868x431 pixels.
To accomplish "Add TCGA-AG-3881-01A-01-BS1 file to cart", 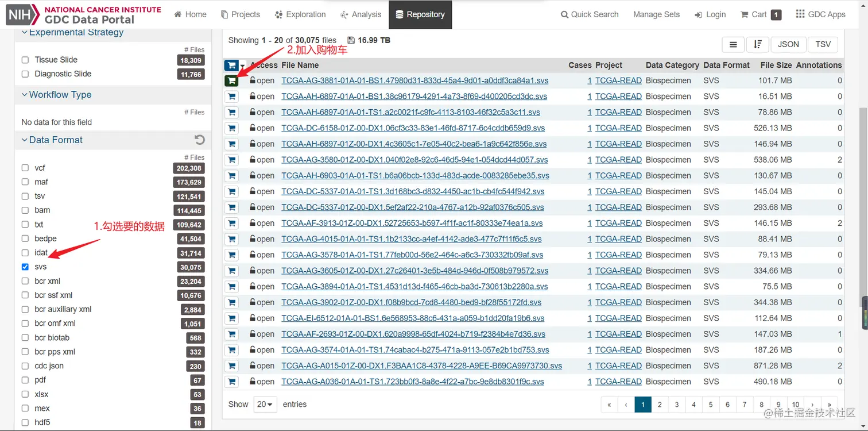I will (x=231, y=81).
